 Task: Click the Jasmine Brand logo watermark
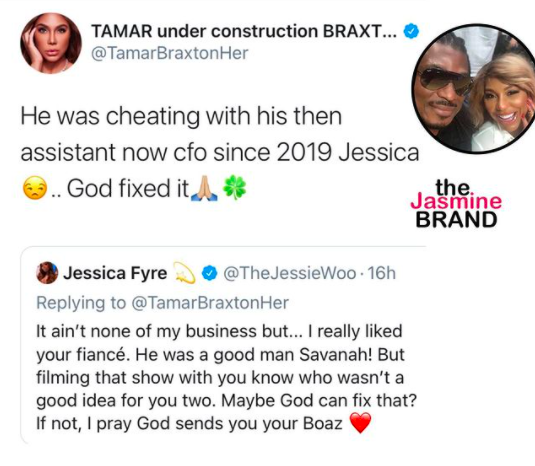pos(456,203)
